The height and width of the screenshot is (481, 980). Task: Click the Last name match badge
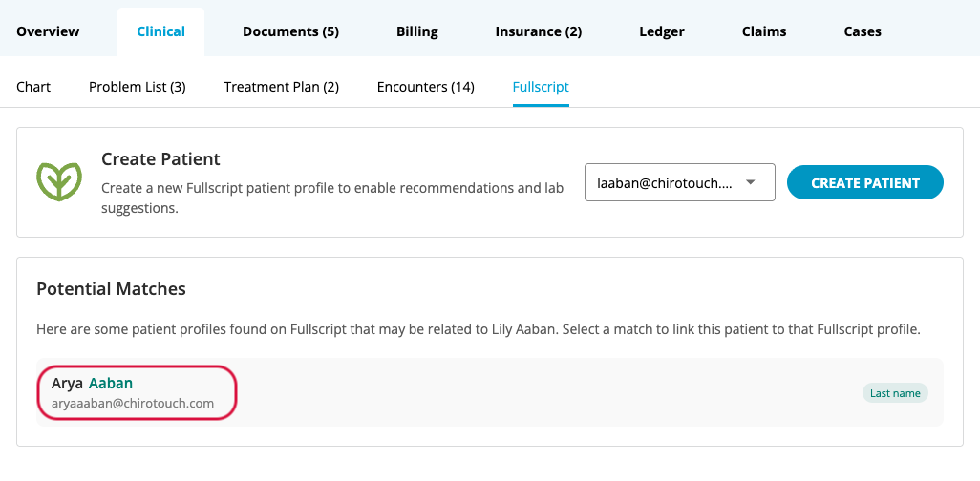[x=895, y=392]
